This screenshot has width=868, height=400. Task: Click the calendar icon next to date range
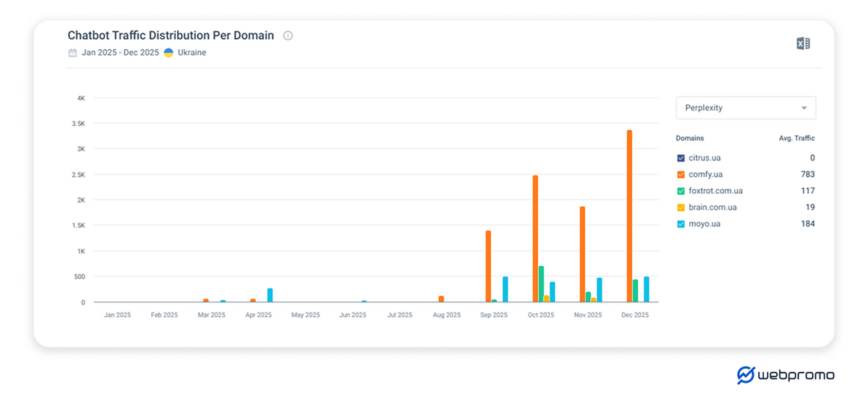(x=72, y=53)
